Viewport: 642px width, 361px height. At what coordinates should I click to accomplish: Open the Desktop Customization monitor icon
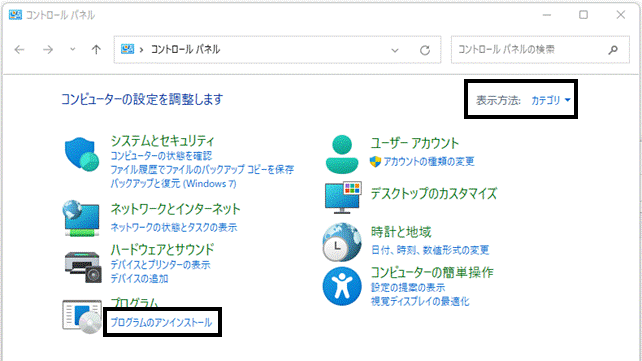(x=343, y=197)
